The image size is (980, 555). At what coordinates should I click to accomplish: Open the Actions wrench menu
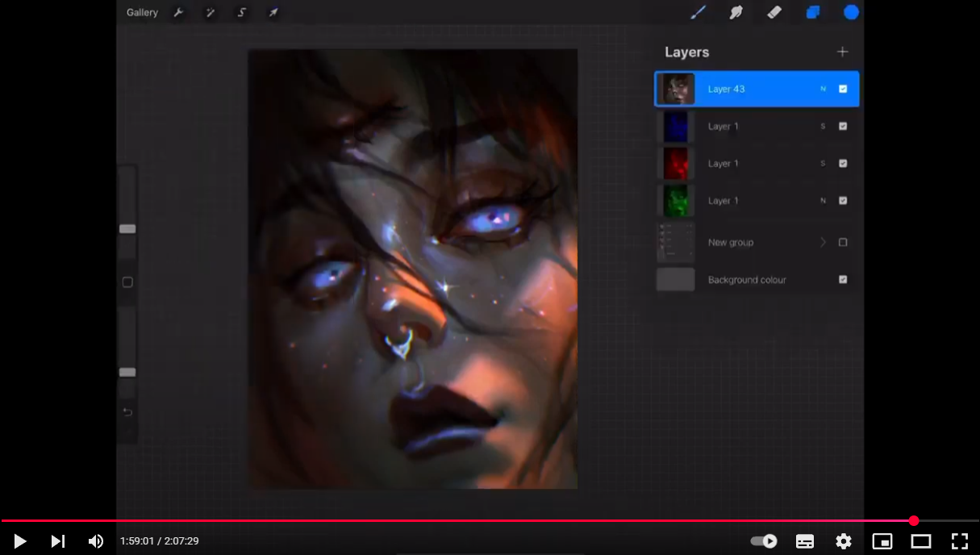178,12
